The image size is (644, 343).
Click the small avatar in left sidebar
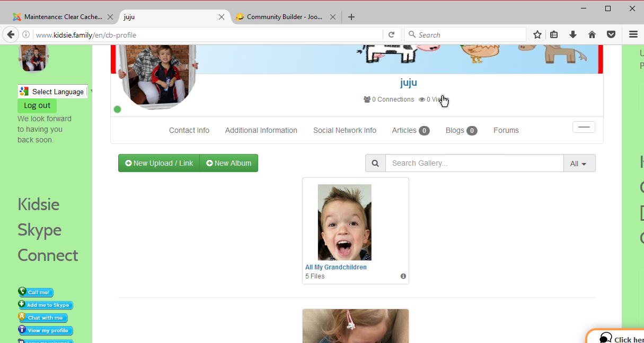[33, 58]
